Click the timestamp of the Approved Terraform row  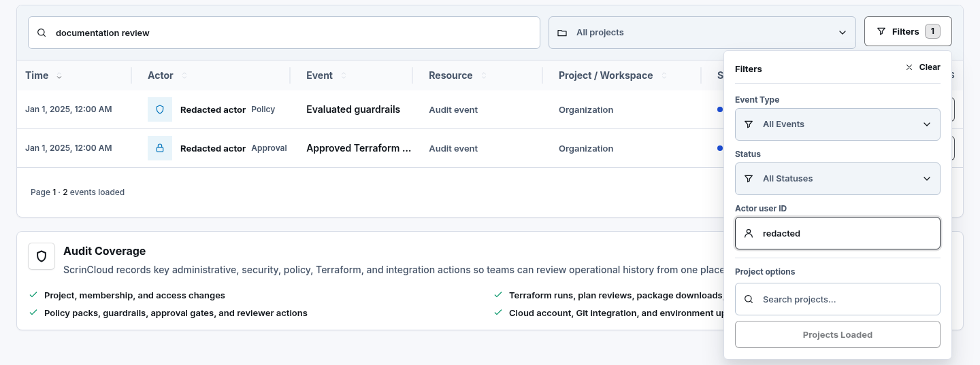(69, 148)
